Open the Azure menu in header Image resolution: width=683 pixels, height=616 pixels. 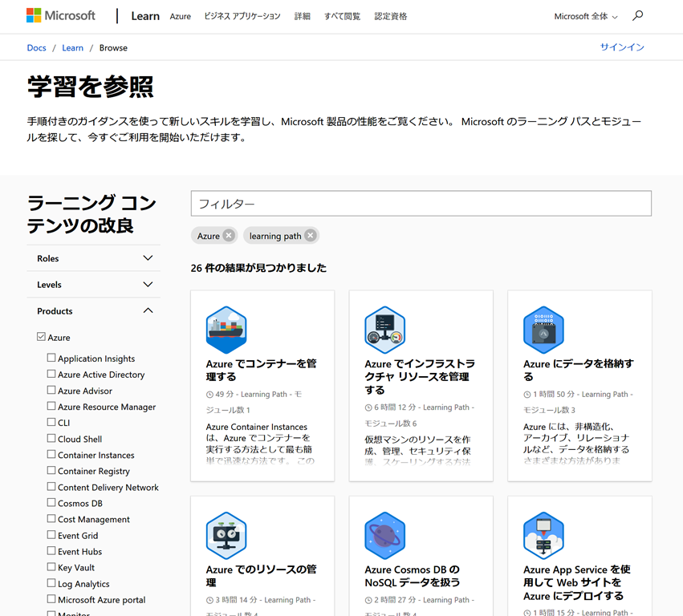(x=181, y=16)
